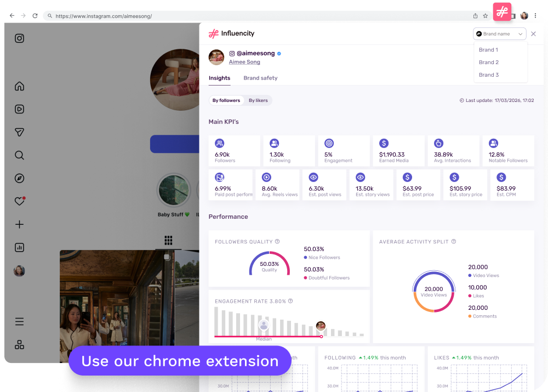Click the 50.03% Quality gauge
The width and height of the screenshot is (548, 392).
[270, 263]
